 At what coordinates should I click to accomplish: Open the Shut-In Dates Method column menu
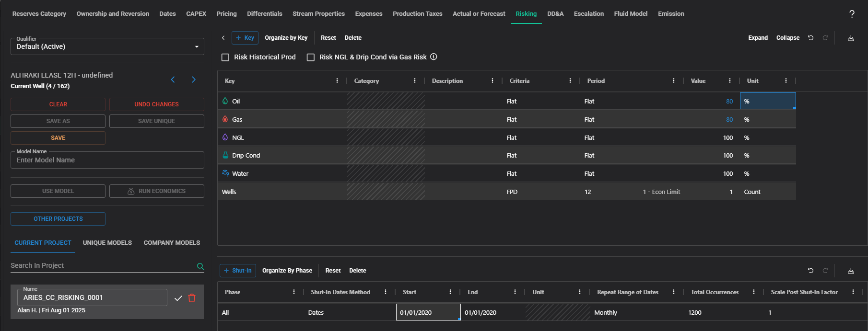[x=386, y=292]
